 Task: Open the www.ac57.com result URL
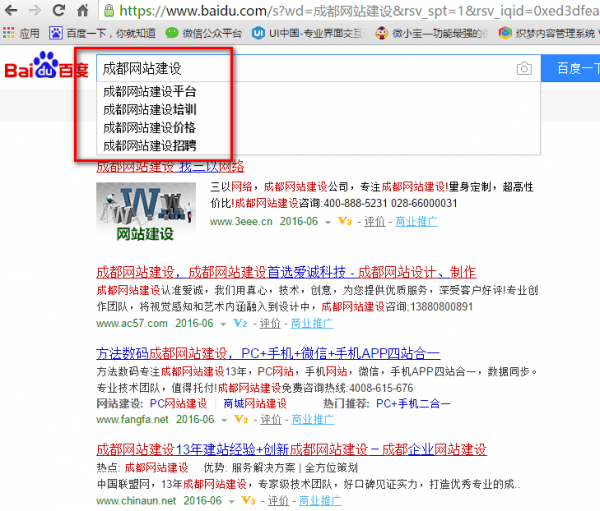pyautogui.click(x=132, y=323)
